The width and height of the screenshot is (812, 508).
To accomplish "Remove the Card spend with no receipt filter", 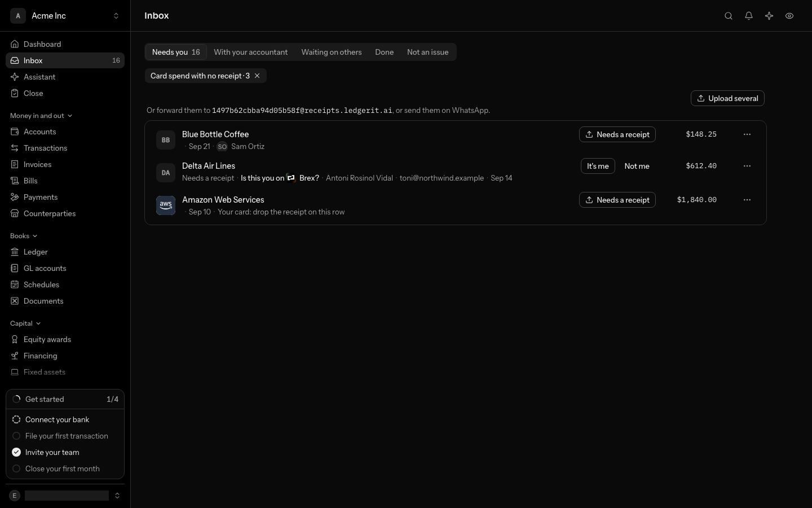I will point(257,76).
